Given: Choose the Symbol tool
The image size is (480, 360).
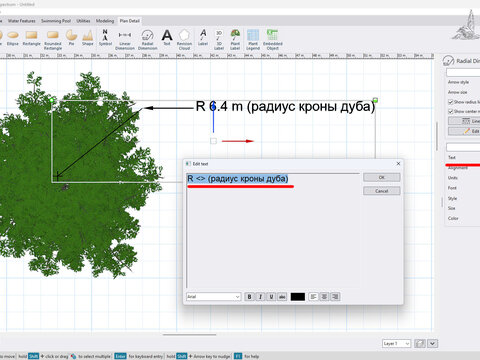Looking at the screenshot, I should click(x=105, y=38).
